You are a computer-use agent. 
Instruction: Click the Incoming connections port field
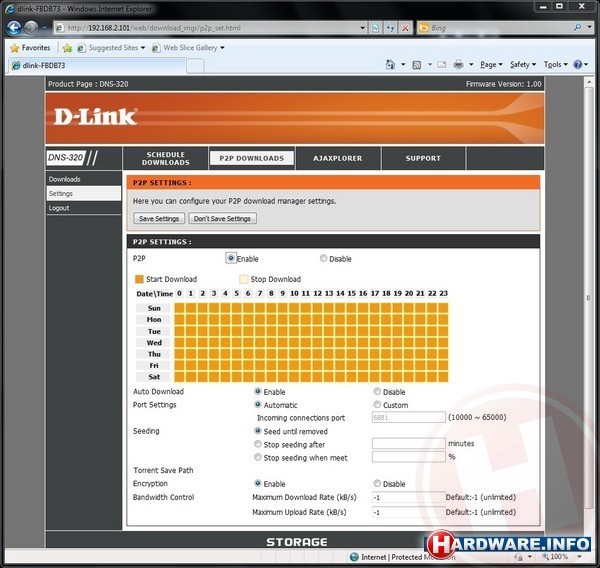coord(408,417)
